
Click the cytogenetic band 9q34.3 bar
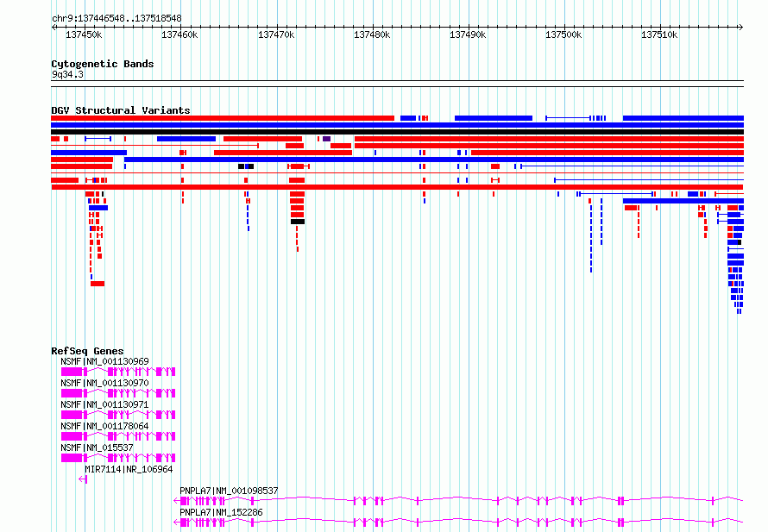[397, 84]
